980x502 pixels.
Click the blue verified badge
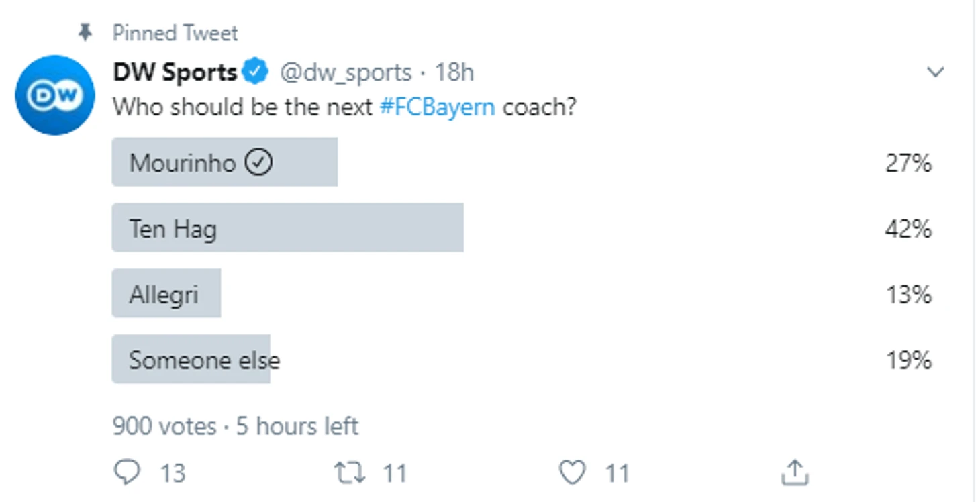pos(255,72)
